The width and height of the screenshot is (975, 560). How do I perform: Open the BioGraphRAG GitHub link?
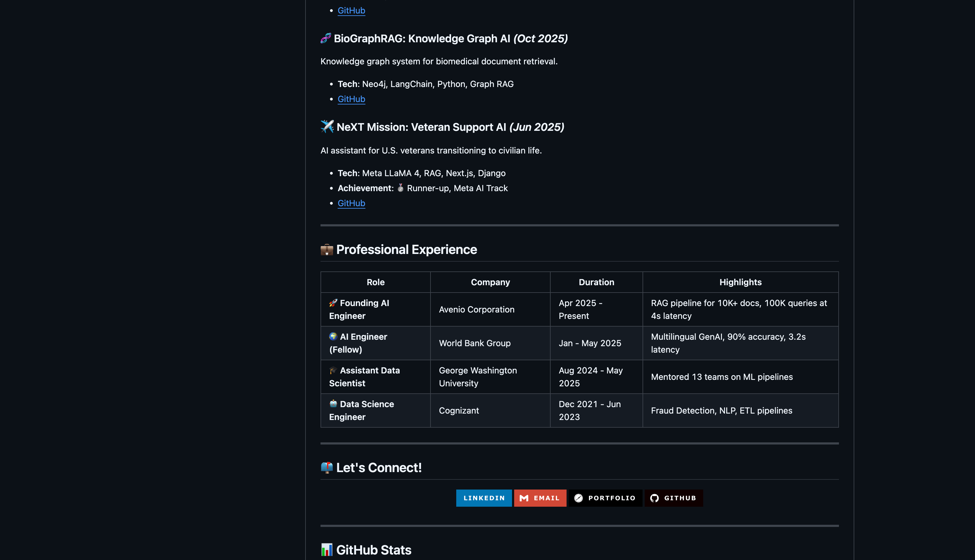351,99
